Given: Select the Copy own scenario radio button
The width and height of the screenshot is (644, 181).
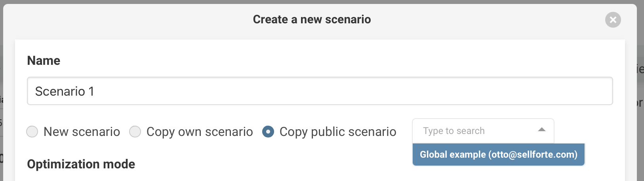Looking at the screenshot, I should coord(135,132).
